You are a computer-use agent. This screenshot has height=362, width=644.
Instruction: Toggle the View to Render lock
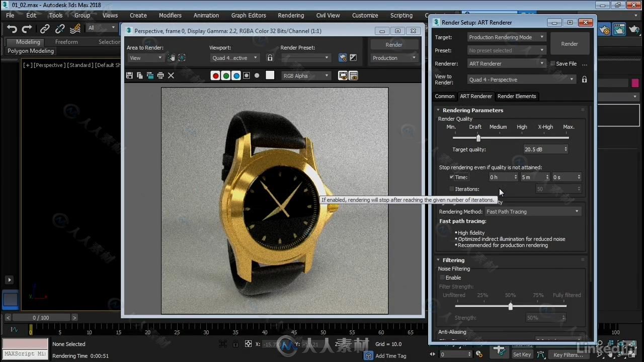pos(584,79)
